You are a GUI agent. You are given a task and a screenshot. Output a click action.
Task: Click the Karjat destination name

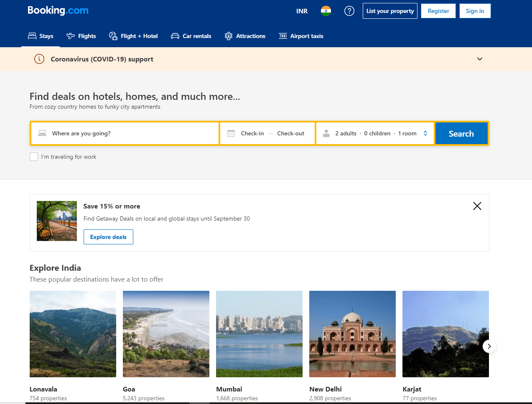point(412,389)
